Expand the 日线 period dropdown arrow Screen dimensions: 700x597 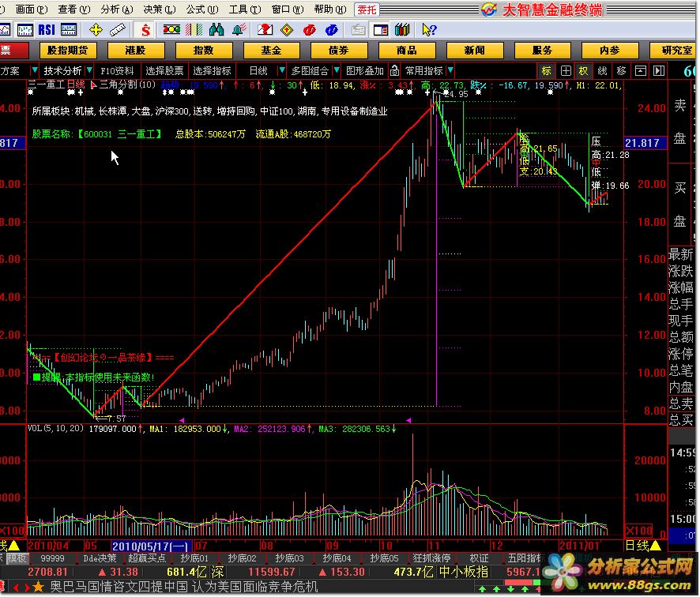282,70
